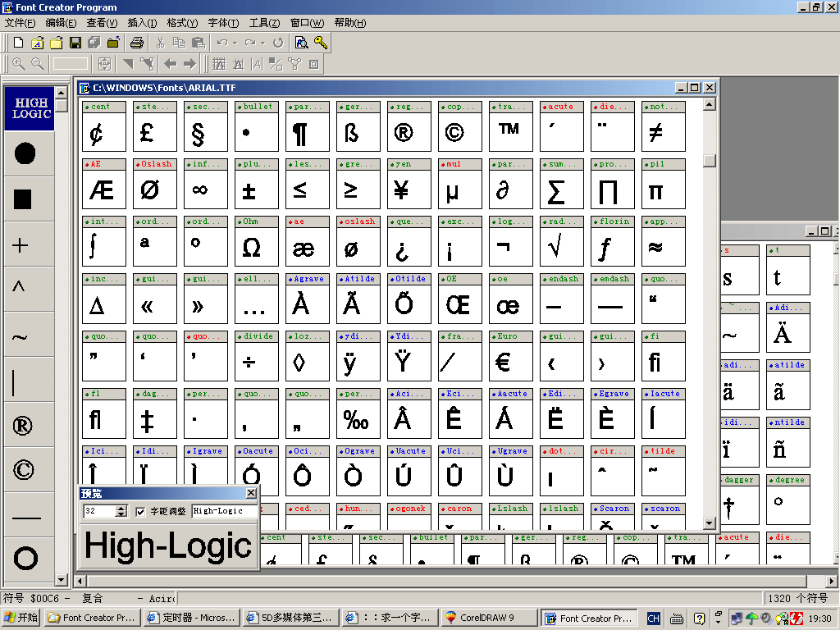This screenshot has width=840, height=630.
Task: Click the nested squares icon in second toolbar
Action: pyautogui.click(x=314, y=64)
